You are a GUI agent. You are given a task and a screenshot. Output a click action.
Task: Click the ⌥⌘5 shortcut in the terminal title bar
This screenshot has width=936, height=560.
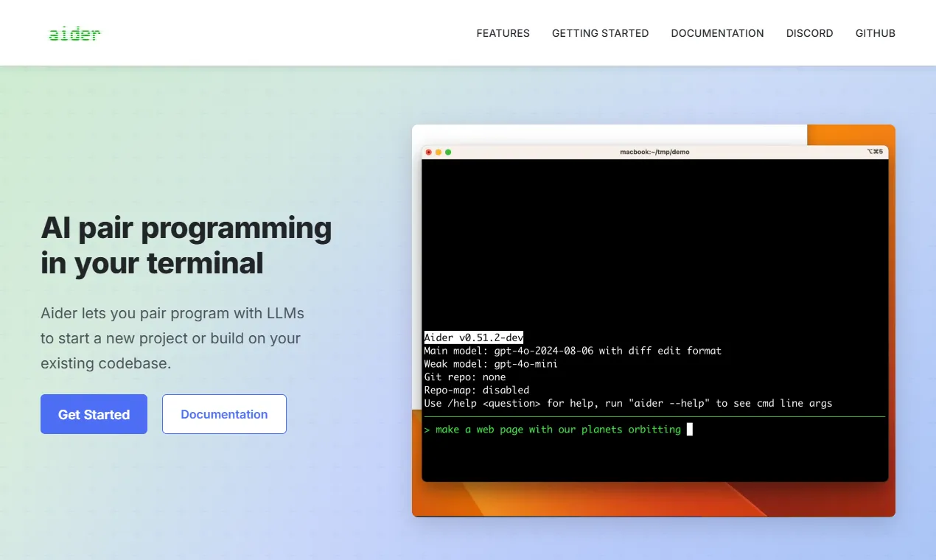[x=875, y=152]
